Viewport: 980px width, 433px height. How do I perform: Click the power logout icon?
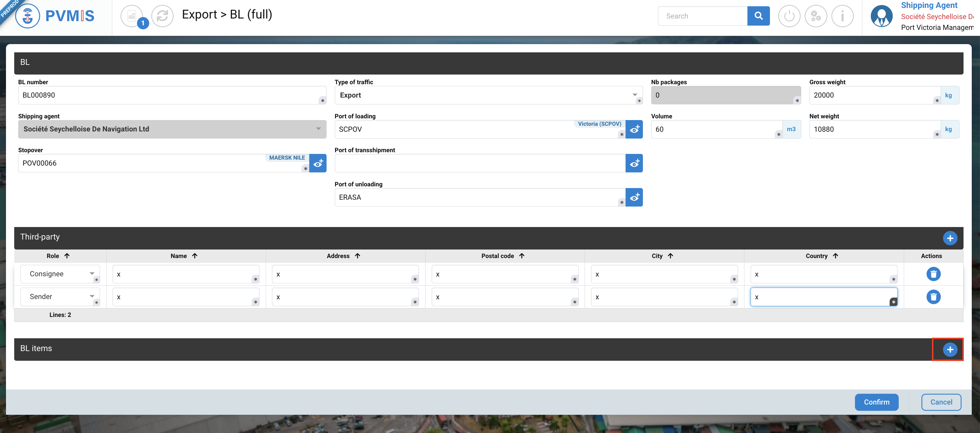pos(789,16)
